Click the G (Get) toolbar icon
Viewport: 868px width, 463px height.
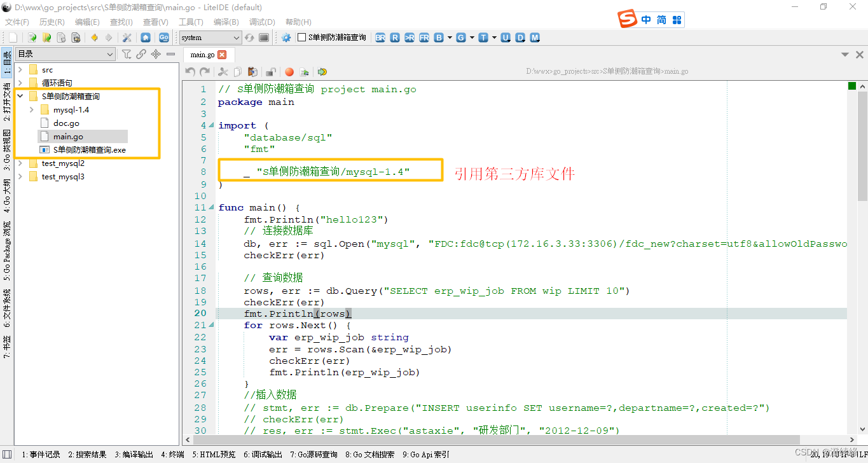(461, 38)
